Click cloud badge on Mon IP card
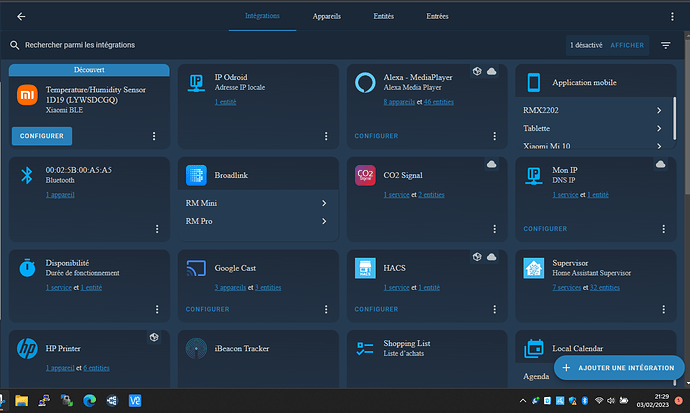This screenshot has height=413, width=690. point(660,164)
